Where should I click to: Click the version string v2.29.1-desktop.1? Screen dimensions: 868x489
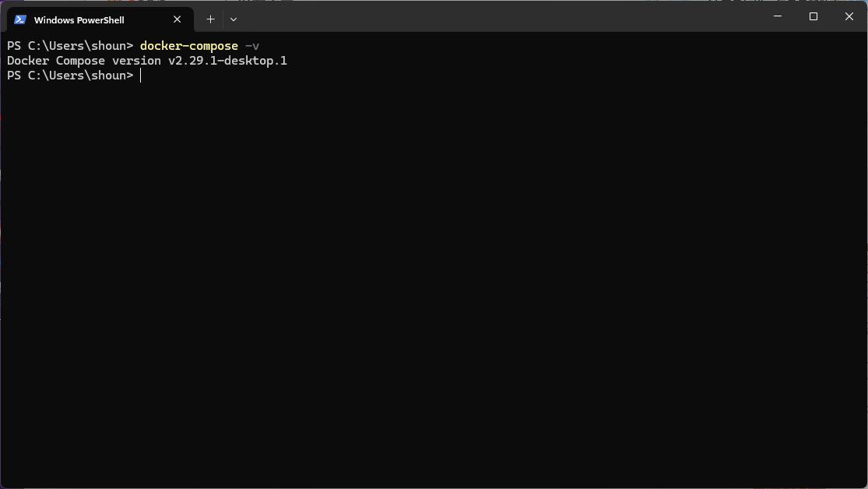226,60
